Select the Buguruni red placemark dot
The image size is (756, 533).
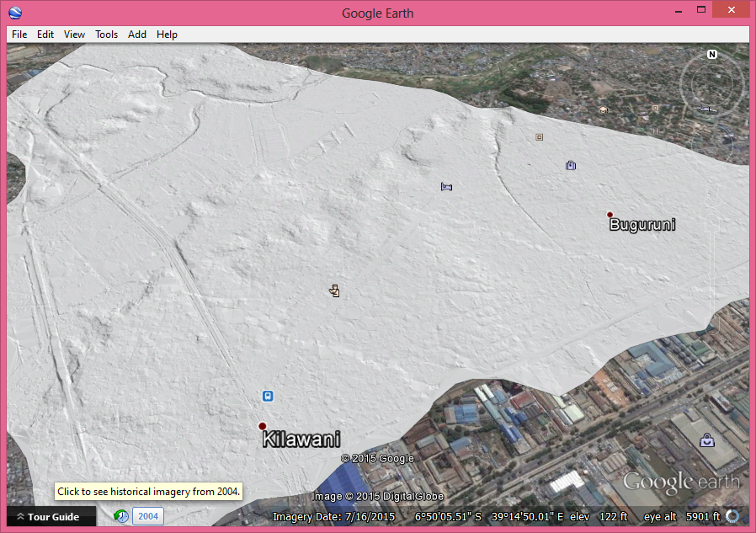point(610,215)
